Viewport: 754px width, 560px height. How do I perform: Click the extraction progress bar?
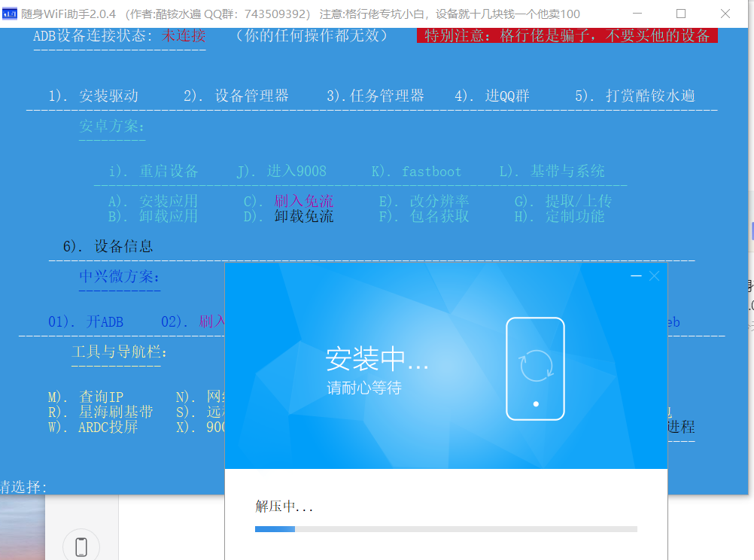445,529
